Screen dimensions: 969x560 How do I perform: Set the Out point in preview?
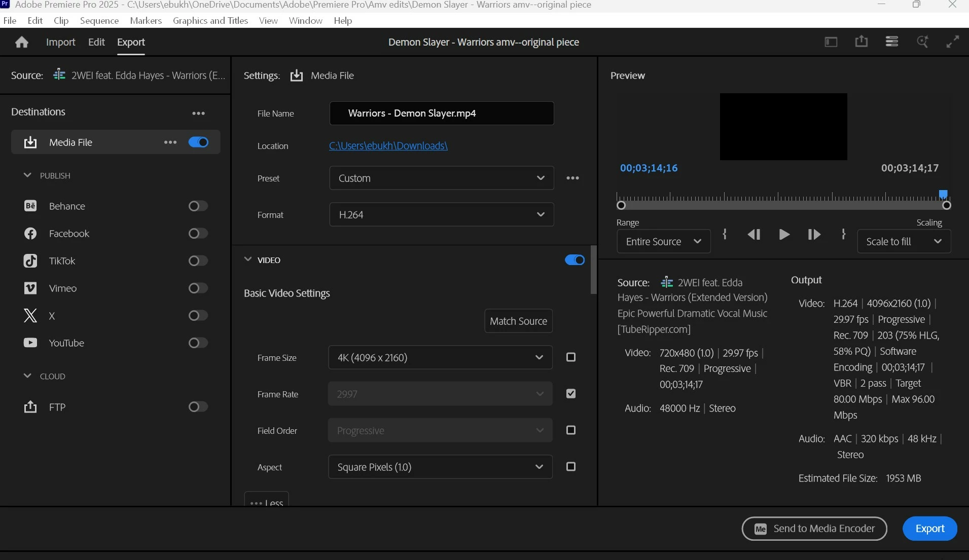[843, 234]
